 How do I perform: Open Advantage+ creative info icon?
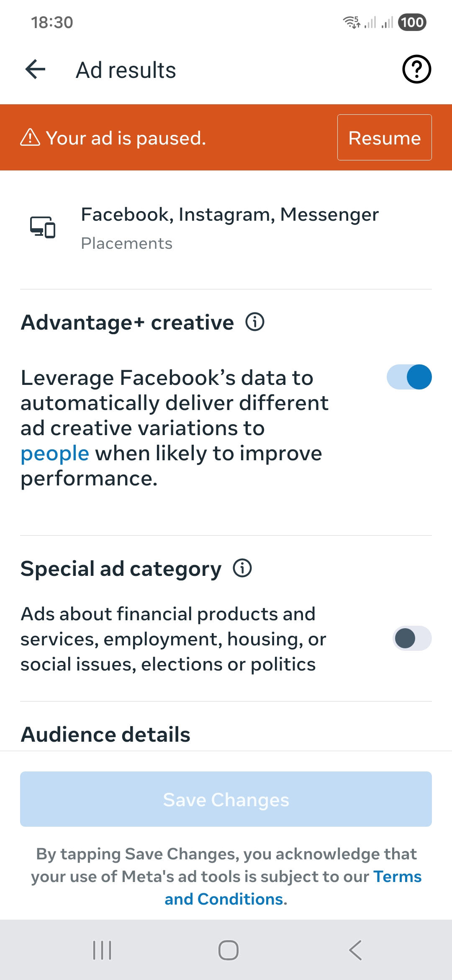pyautogui.click(x=255, y=322)
